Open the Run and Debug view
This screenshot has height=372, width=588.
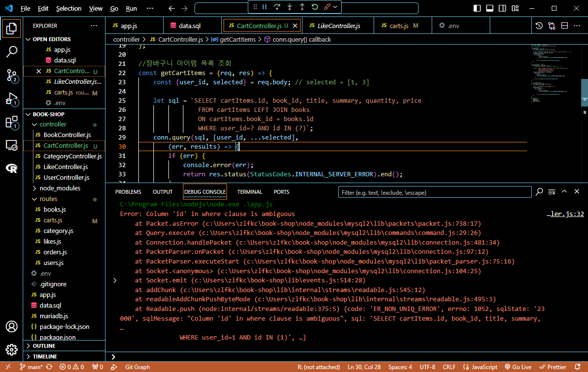point(12,99)
